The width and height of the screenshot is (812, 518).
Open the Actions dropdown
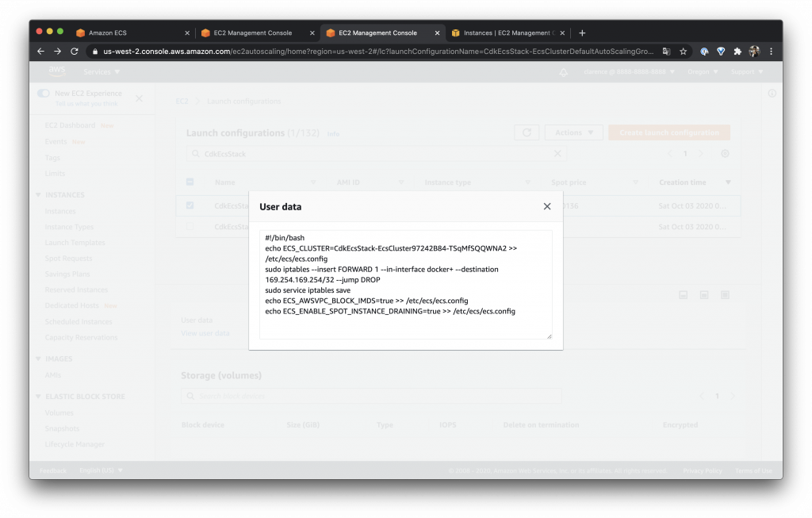574,132
